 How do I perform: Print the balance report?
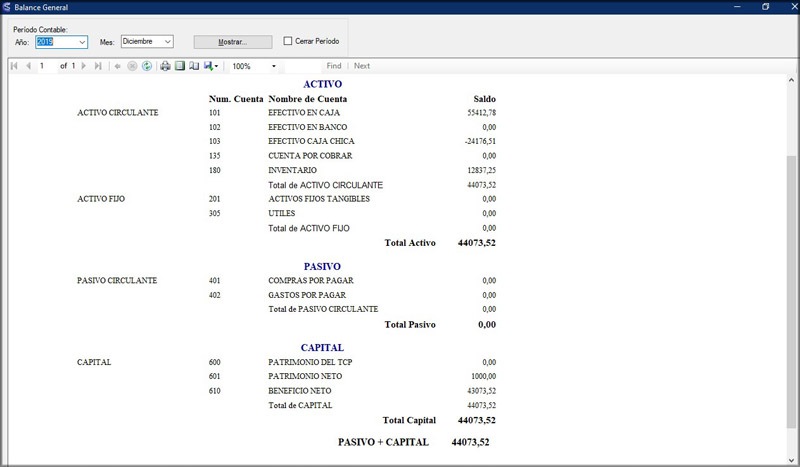(x=165, y=66)
